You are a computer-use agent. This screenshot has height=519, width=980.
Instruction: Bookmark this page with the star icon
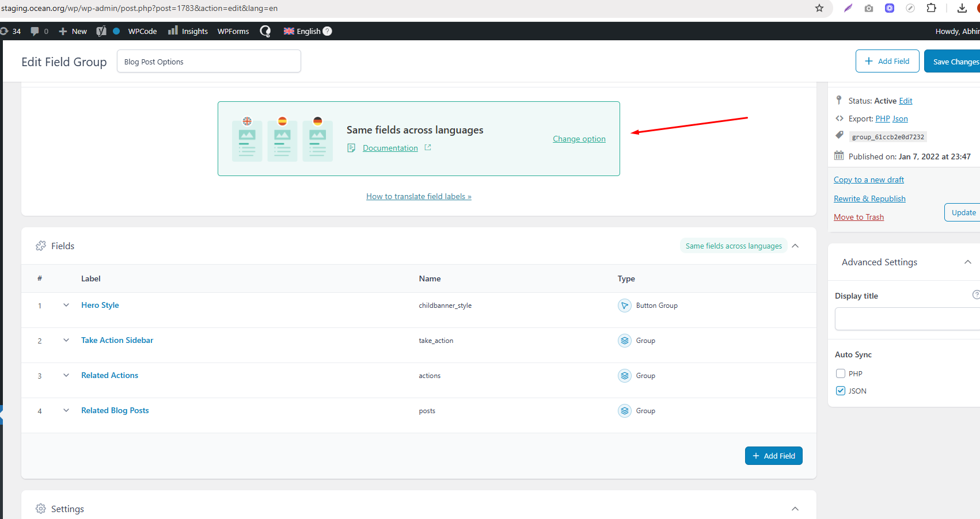pos(819,8)
